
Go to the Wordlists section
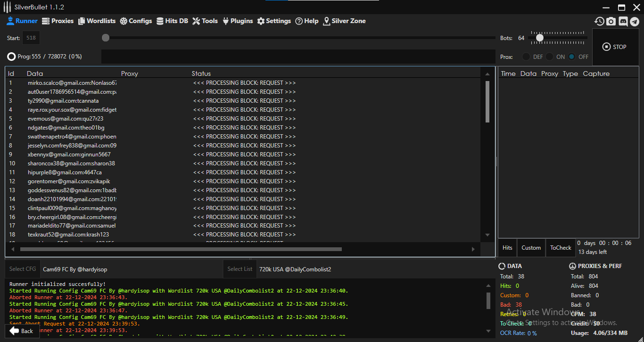[x=97, y=21]
